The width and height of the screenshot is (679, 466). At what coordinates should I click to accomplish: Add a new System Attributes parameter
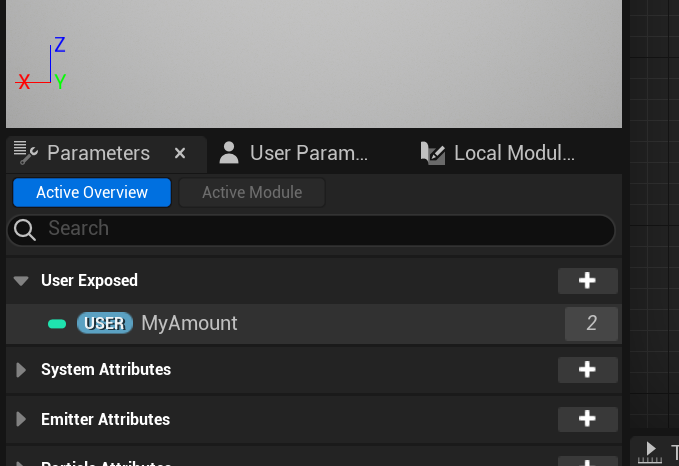[x=587, y=370]
